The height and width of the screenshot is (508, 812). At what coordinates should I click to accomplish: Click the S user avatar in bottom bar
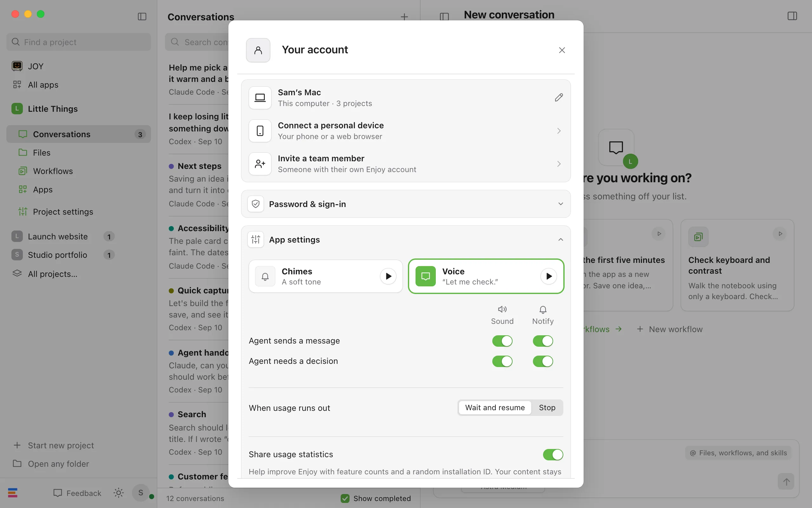coord(141,493)
